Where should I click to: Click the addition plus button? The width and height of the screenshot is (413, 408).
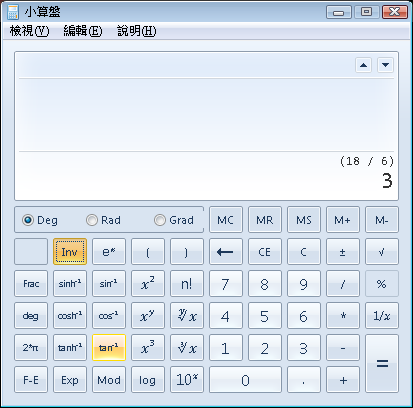pos(343,380)
